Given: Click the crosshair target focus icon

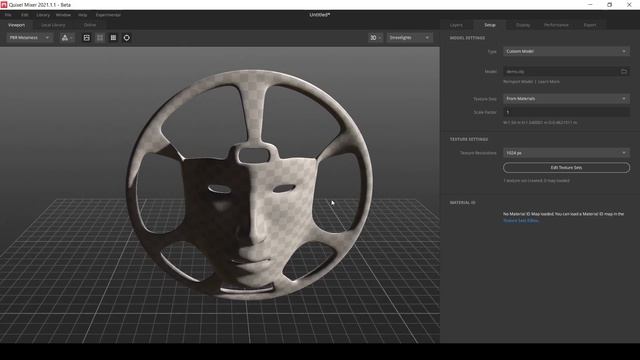Looking at the screenshot, I should (x=127, y=38).
